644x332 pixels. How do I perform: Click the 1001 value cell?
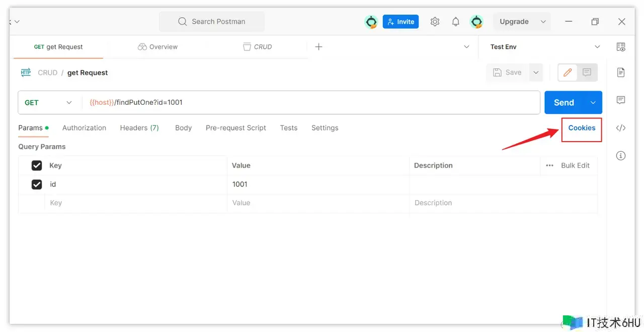[318, 184]
